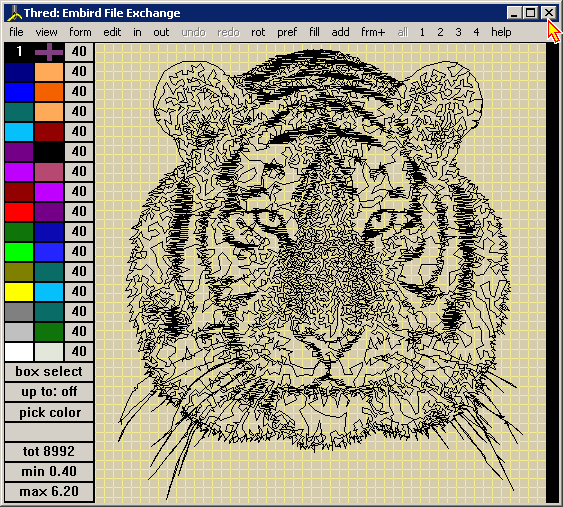The width and height of the screenshot is (563, 507).
Task: Toggle the 'up to: off' button
Action: tap(49, 392)
